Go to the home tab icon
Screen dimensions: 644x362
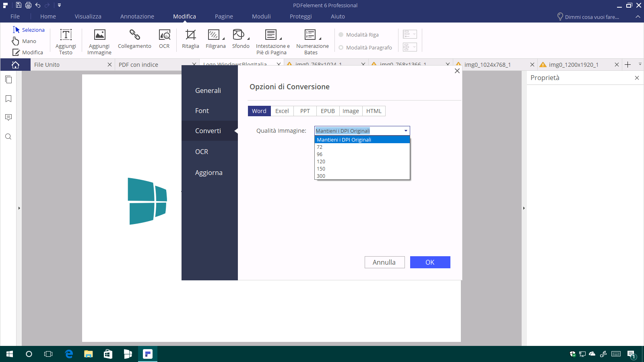pos(15,65)
